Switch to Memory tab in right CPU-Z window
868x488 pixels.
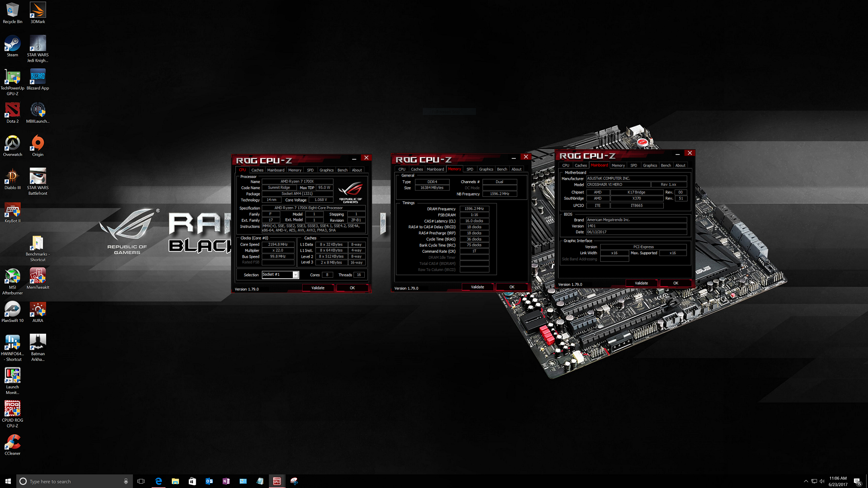(x=618, y=166)
